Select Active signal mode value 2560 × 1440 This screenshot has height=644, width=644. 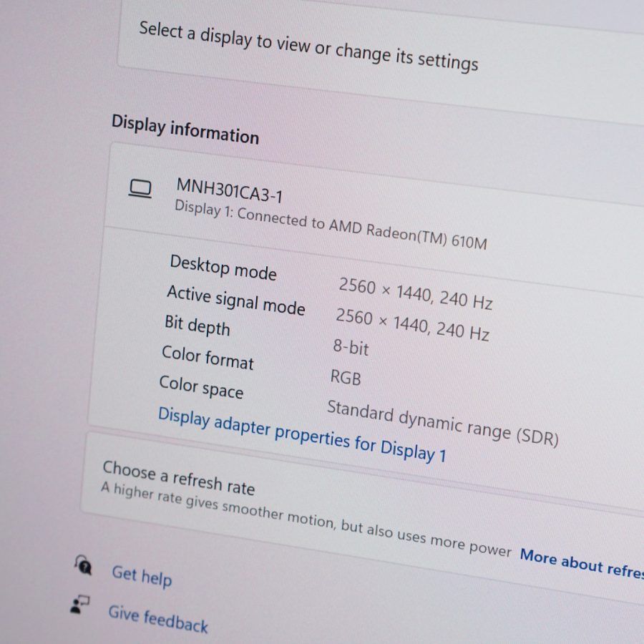(412, 324)
